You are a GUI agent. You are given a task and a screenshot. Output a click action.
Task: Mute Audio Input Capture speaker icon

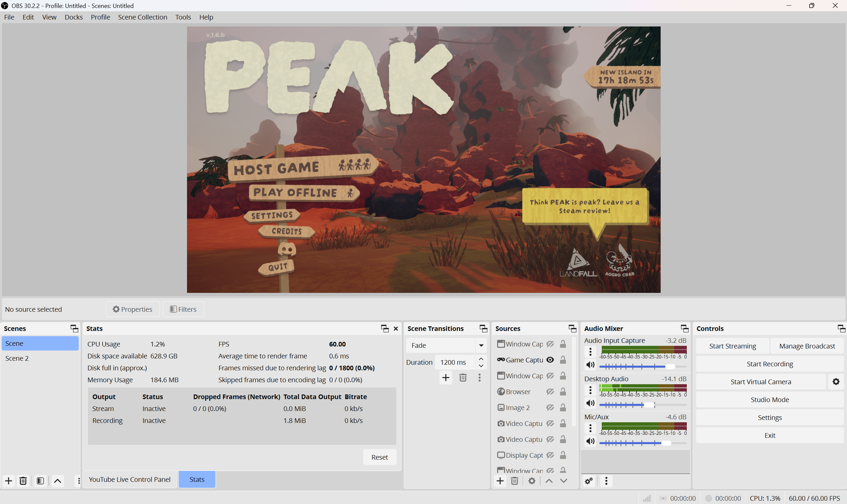tap(590, 365)
